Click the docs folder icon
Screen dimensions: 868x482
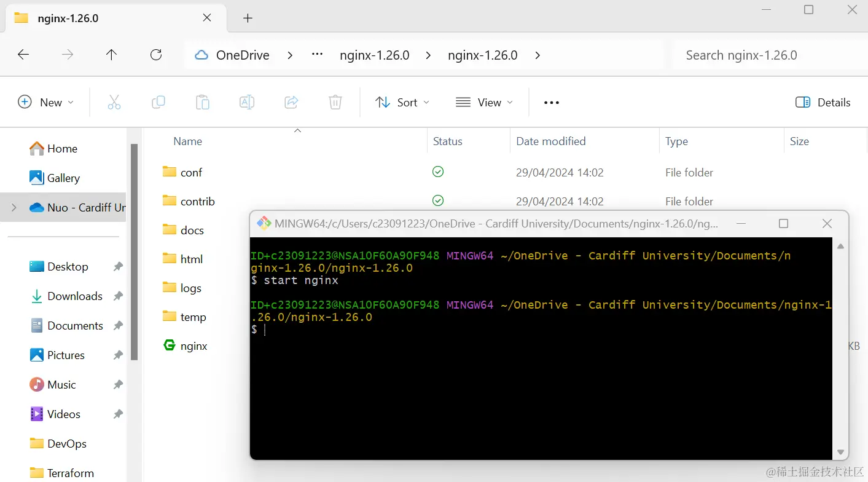pyautogui.click(x=170, y=229)
